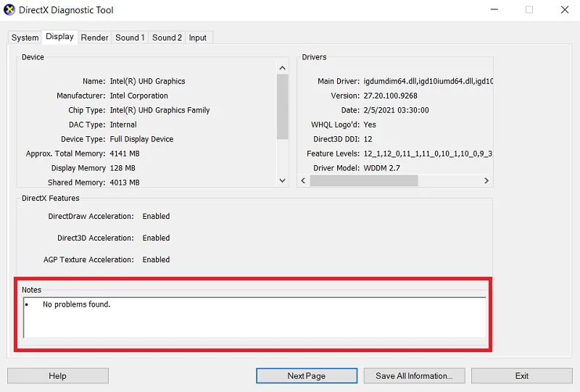Screen dimensions: 580x392
Task: Click inside the Notes text box
Action: pos(254,317)
